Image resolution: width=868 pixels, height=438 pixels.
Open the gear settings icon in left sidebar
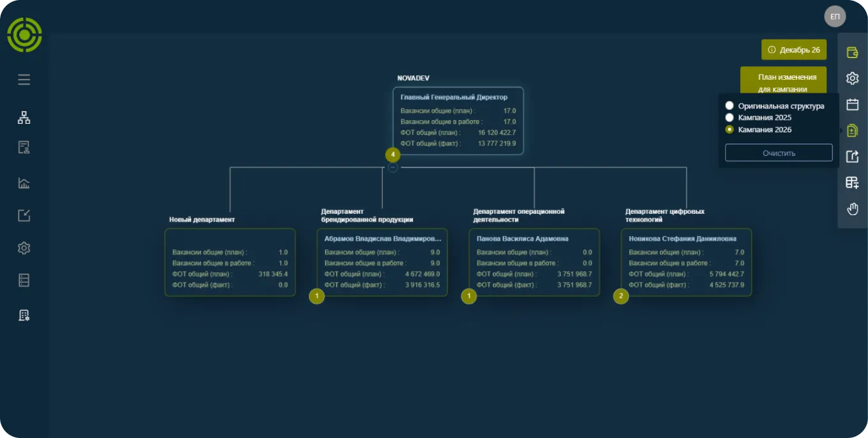24,248
